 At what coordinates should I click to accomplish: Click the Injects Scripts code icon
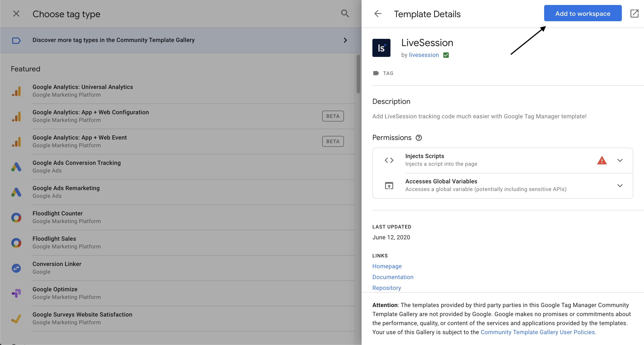[389, 160]
